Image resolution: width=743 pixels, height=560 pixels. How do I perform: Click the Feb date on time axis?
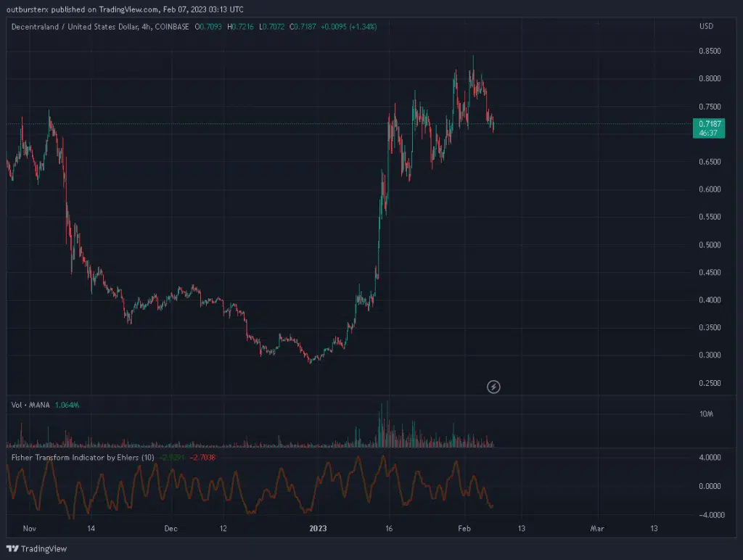pyautogui.click(x=464, y=528)
